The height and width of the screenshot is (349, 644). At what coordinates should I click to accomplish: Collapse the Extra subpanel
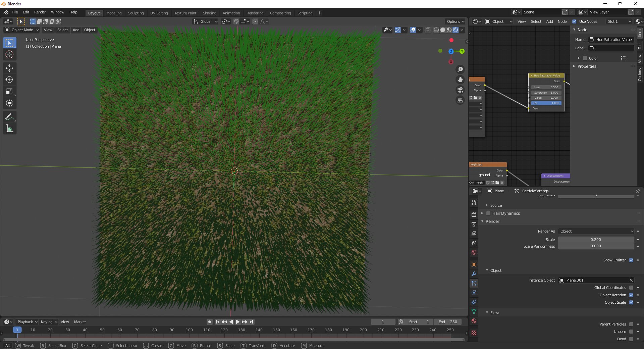point(494,313)
